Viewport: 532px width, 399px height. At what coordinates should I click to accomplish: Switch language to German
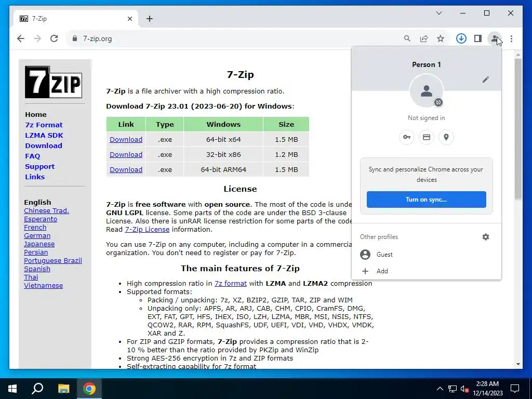(x=37, y=235)
